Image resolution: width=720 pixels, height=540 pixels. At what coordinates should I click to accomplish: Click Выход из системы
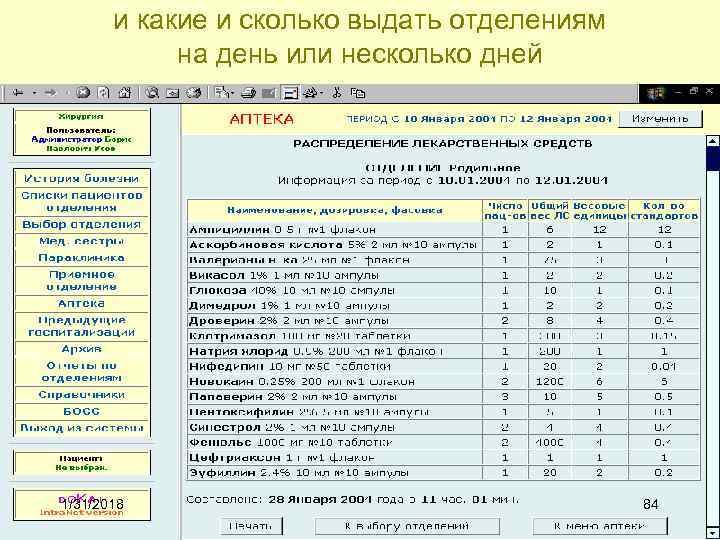coord(81,428)
